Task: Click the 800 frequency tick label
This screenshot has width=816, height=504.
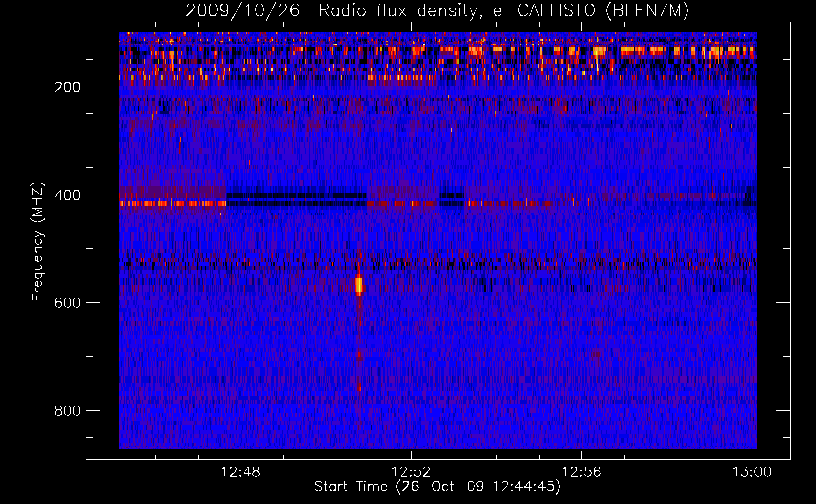Action: pos(68,411)
